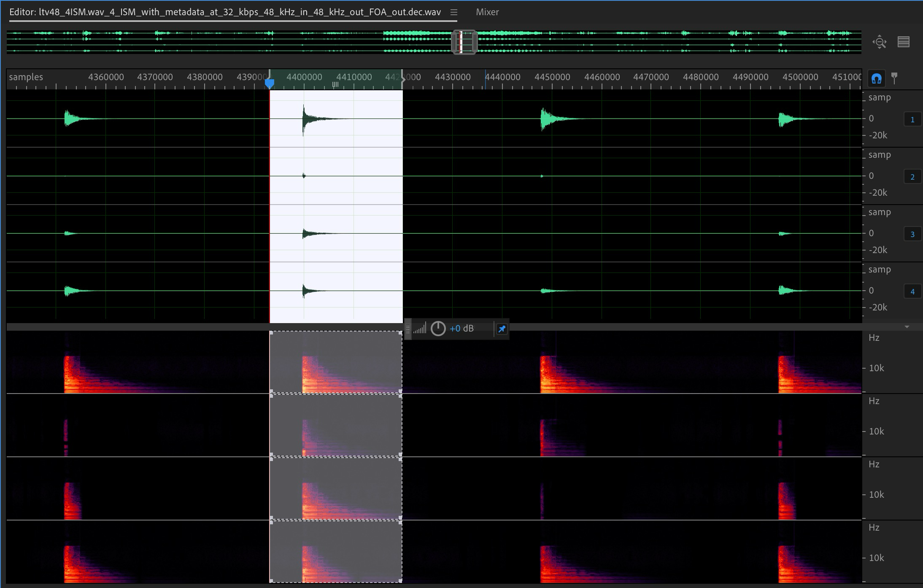Click the HUD volume level bars icon

click(x=420, y=329)
